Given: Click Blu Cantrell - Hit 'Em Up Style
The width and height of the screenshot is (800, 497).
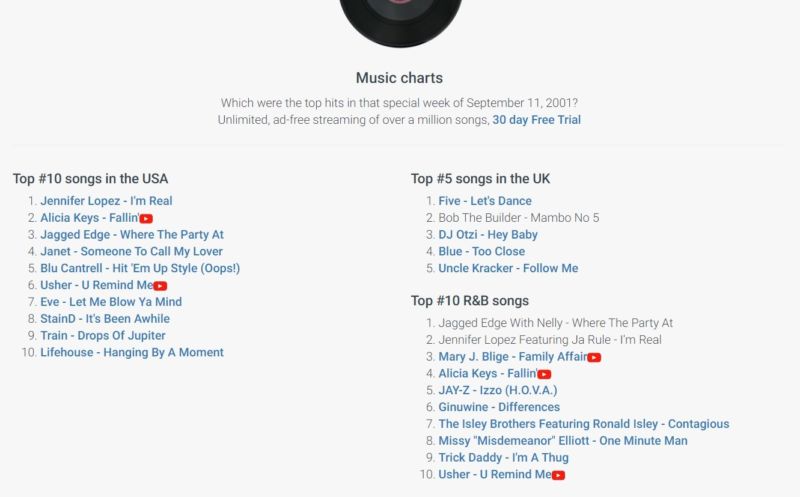Looking at the screenshot, I should point(140,268).
